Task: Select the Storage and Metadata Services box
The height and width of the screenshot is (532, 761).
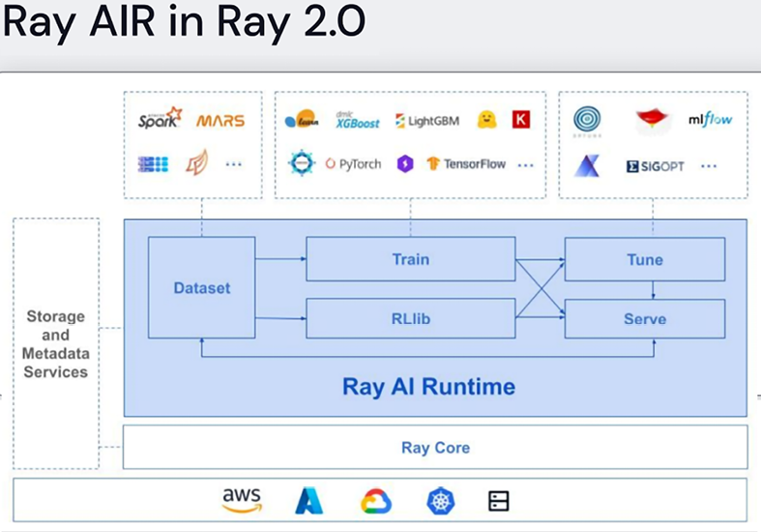Action: (x=56, y=343)
